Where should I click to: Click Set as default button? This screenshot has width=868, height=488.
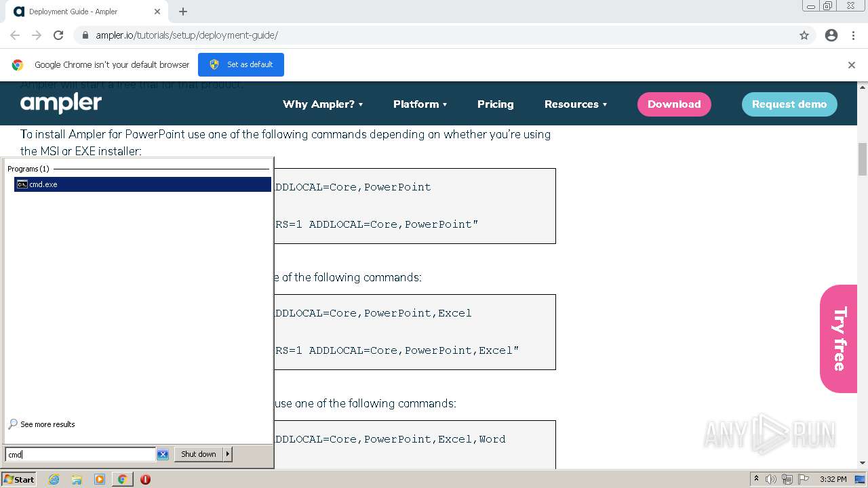tap(241, 64)
